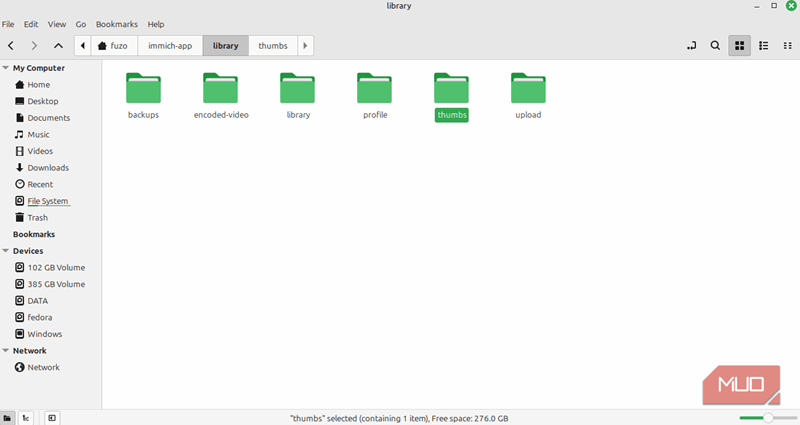Viewport: 800px width, 425px height.
Task: Click the library path bar button
Action: pyautogui.click(x=226, y=45)
